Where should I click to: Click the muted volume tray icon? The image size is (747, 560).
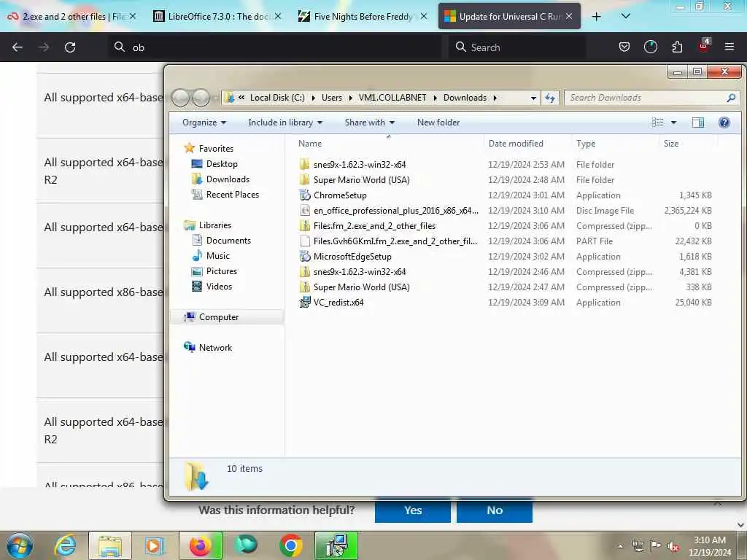[x=673, y=546]
